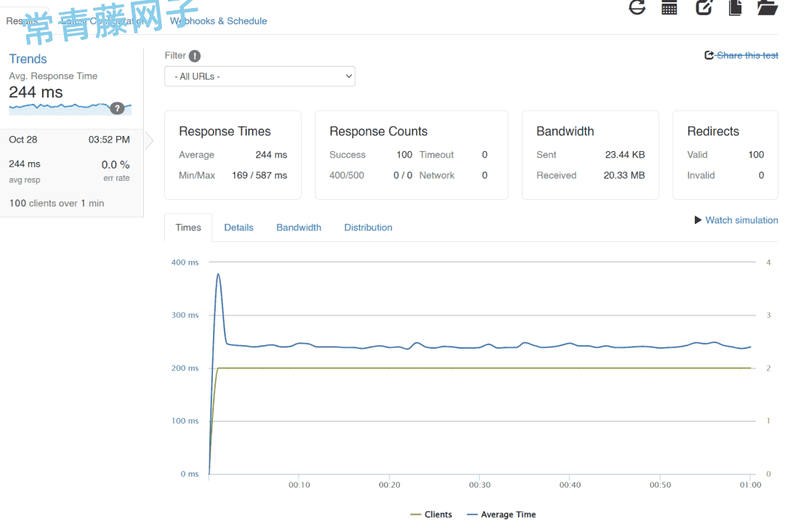Click the copy test document icon

click(735, 7)
